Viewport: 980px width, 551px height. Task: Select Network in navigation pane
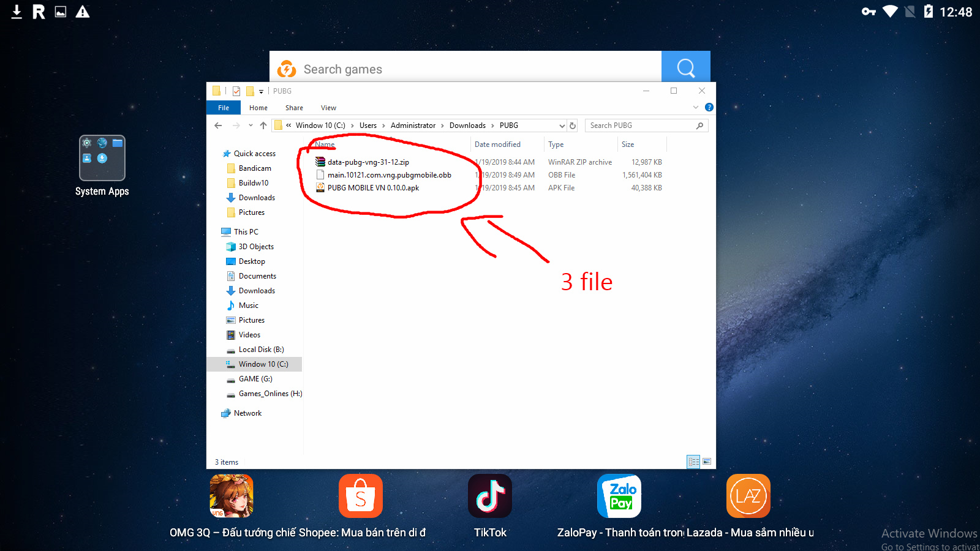(x=247, y=413)
